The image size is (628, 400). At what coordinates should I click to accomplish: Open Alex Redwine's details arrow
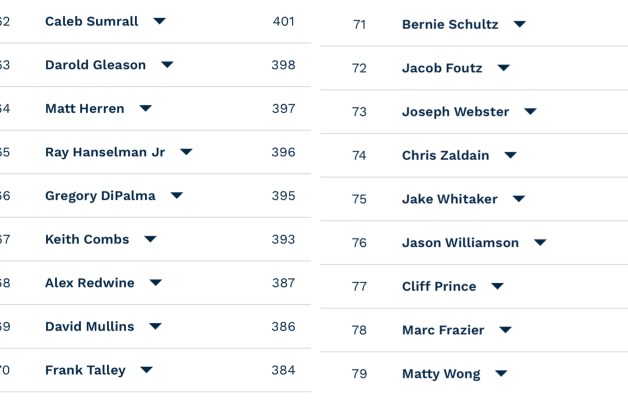tap(156, 283)
